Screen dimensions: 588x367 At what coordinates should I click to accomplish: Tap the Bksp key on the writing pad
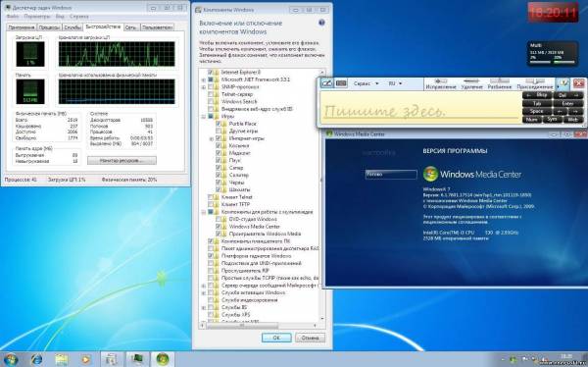[537, 95]
